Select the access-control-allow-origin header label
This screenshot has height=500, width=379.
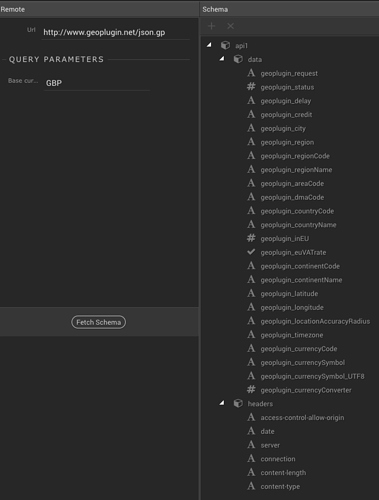(x=302, y=418)
